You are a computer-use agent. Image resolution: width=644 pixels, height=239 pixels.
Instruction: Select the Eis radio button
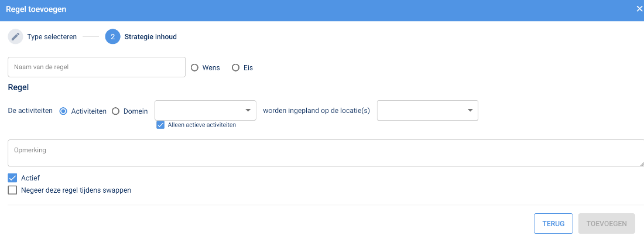pos(236,67)
